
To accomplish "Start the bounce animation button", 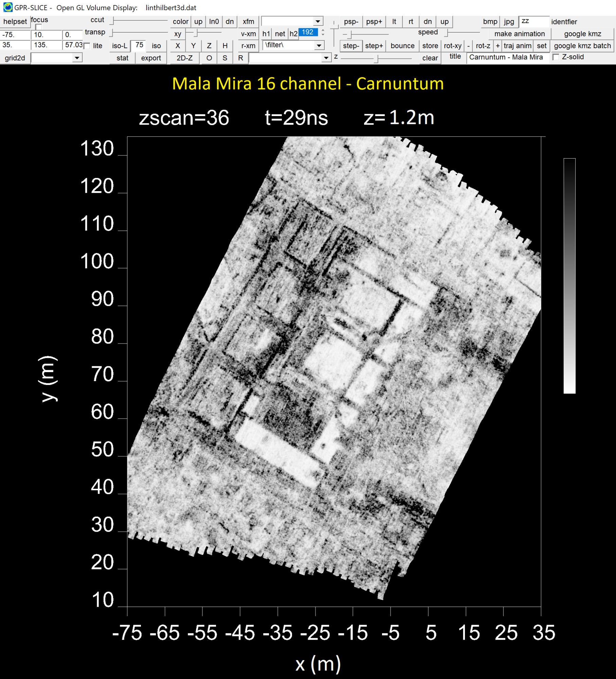I will [x=402, y=46].
